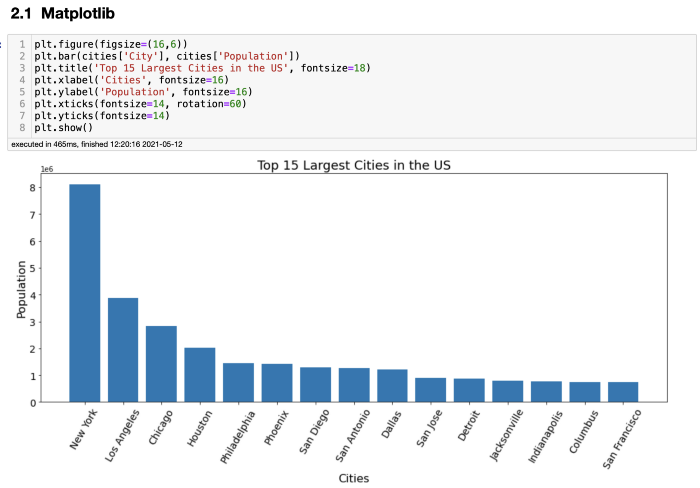Screen dimensions: 700x488
Task: Click the '1e6' scale notation above axis
Action: (47, 170)
